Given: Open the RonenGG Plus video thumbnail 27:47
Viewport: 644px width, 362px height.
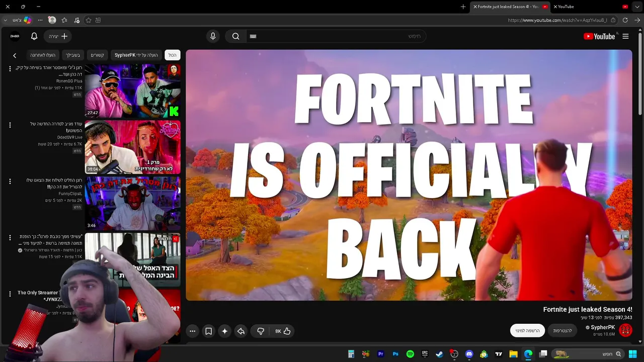Looking at the screenshot, I should coord(132,91).
